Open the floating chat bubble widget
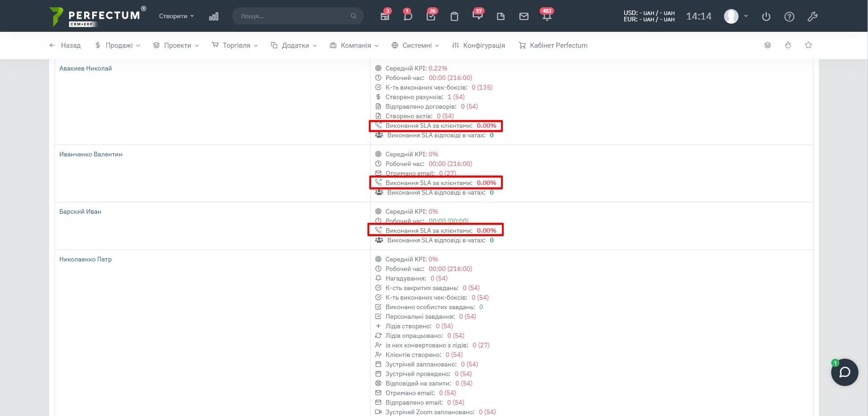This screenshot has width=868, height=416. pos(844,372)
